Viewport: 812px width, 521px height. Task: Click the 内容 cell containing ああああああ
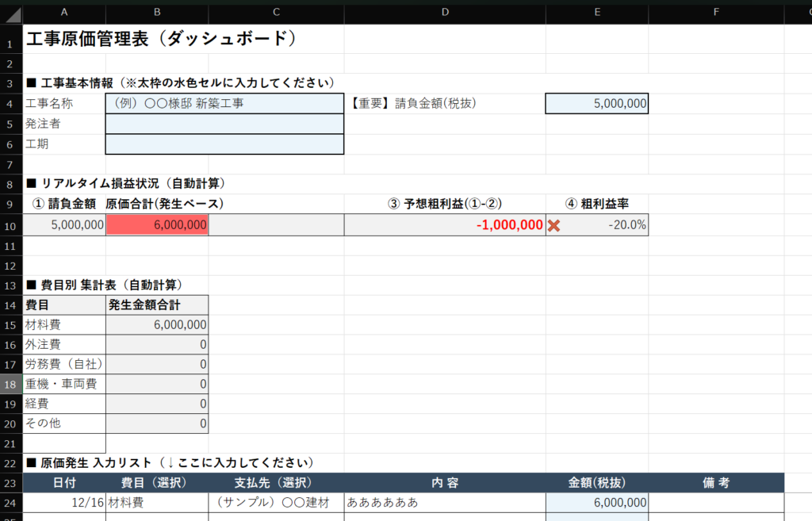point(444,502)
